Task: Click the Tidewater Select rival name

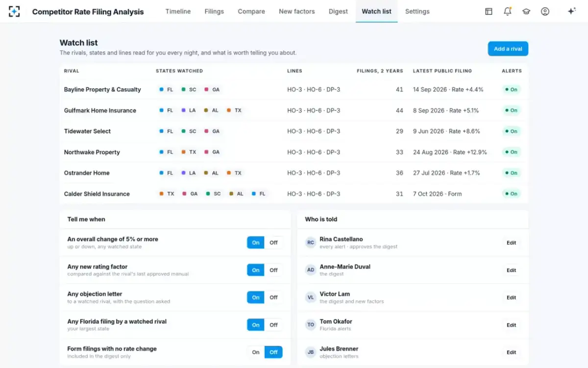Action: (x=87, y=131)
